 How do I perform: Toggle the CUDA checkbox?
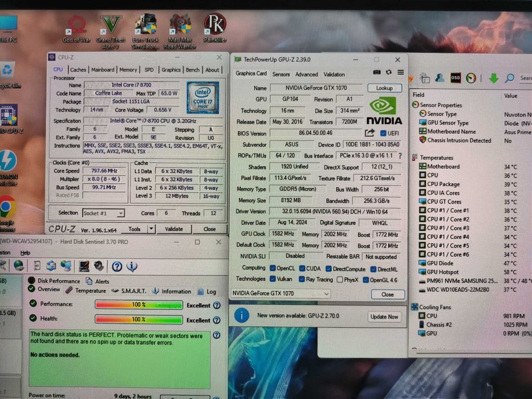[x=302, y=268]
